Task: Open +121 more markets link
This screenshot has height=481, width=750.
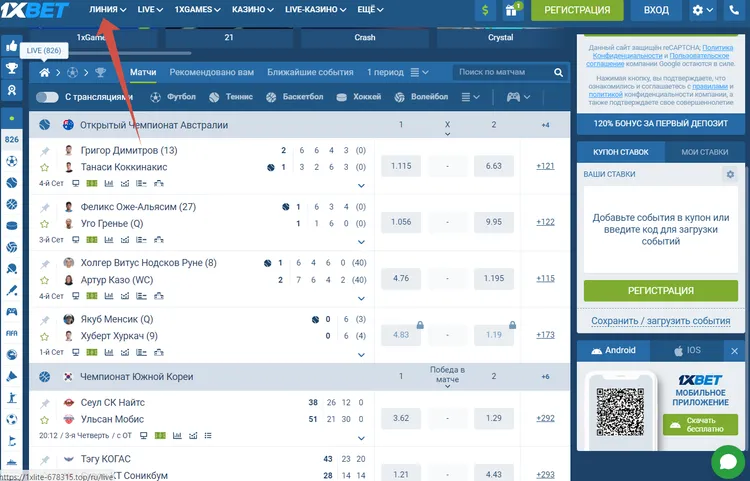Action: pos(545,166)
